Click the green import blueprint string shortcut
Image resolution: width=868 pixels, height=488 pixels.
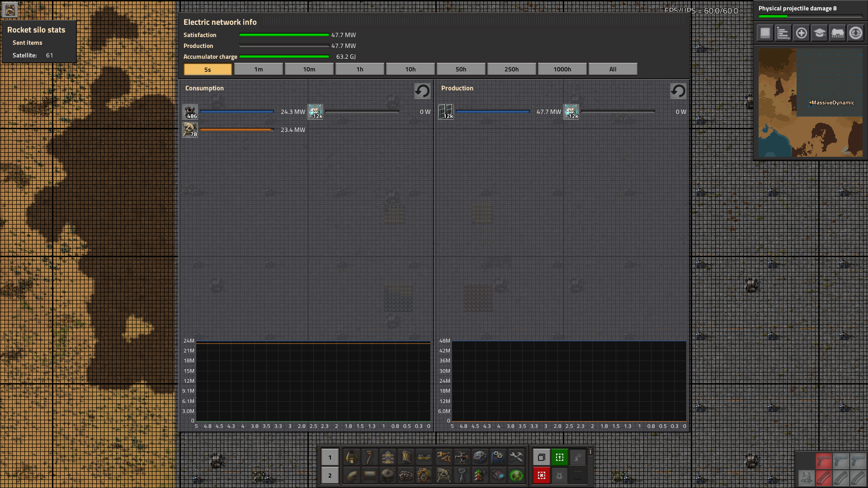click(x=560, y=457)
